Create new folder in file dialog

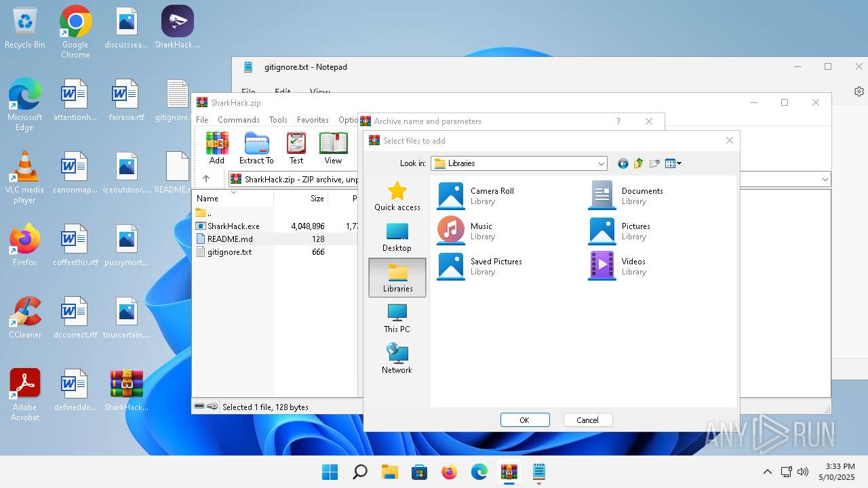click(654, 163)
